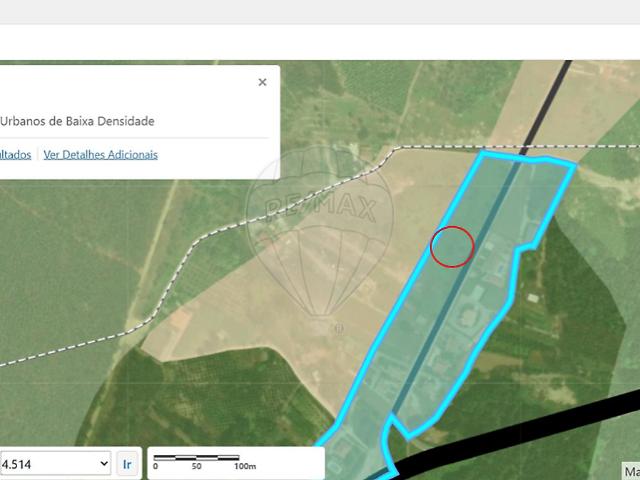Open the Ver Detalhes Adicionais link
The height and width of the screenshot is (480, 640).
click(100, 154)
